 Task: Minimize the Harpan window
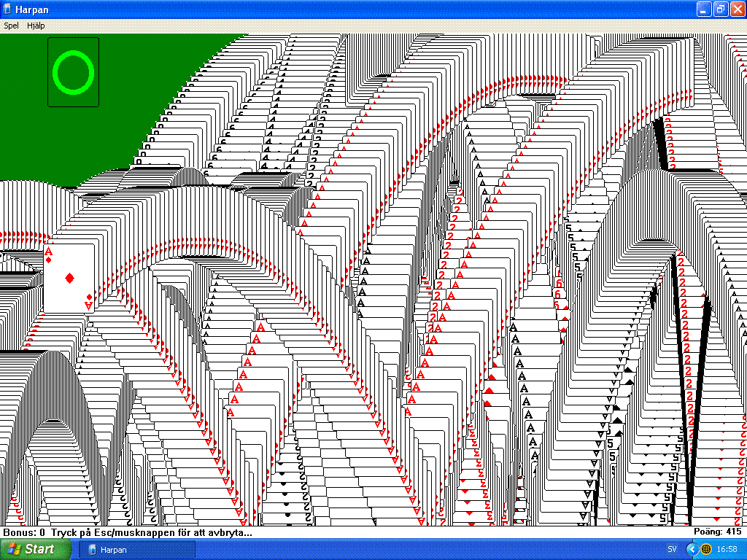[703, 9]
